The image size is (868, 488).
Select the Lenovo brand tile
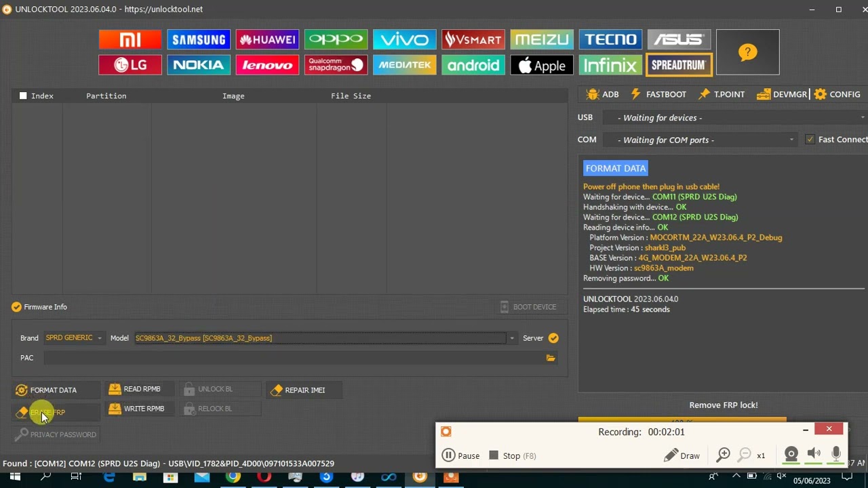[x=267, y=65]
